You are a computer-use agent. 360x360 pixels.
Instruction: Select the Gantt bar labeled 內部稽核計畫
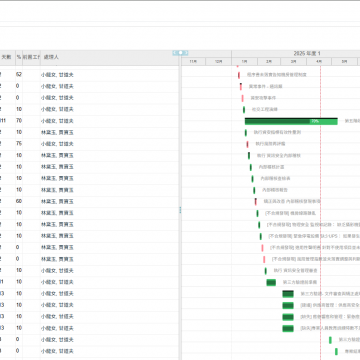click(251, 167)
